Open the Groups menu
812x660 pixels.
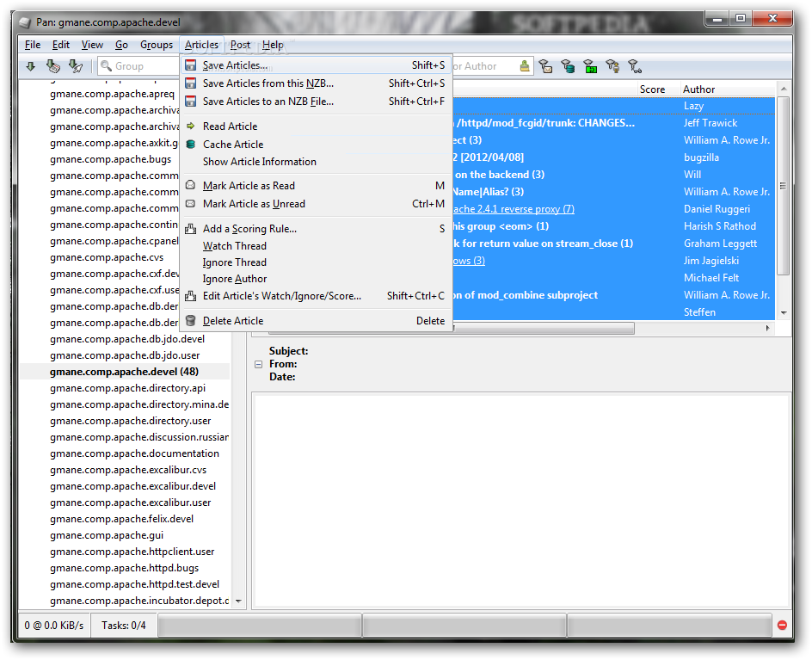point(157,45)
